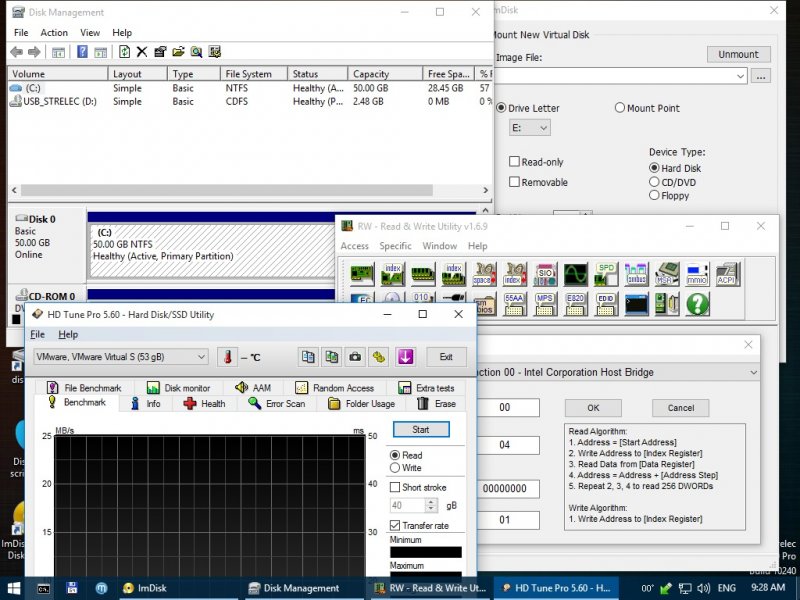Switch to the Error Scan tab

tap(277, 404)
